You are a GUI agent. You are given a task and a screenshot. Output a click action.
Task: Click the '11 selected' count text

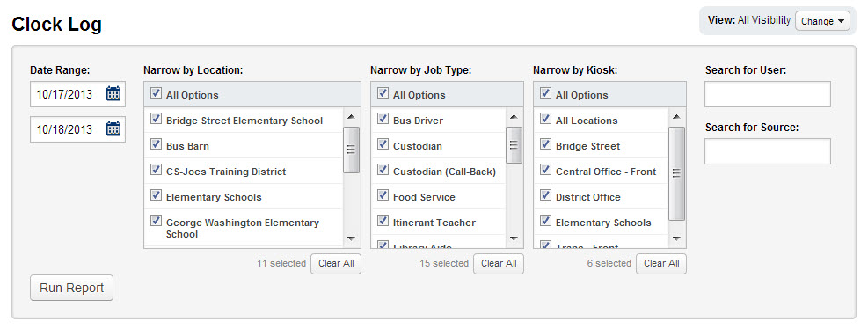pyautogui.click(x=281, y=264)
